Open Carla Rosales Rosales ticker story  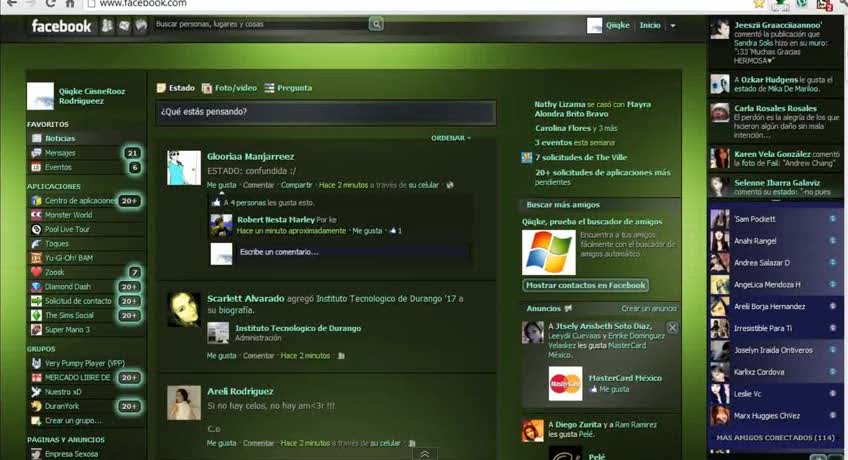click(x=775, y=121)
